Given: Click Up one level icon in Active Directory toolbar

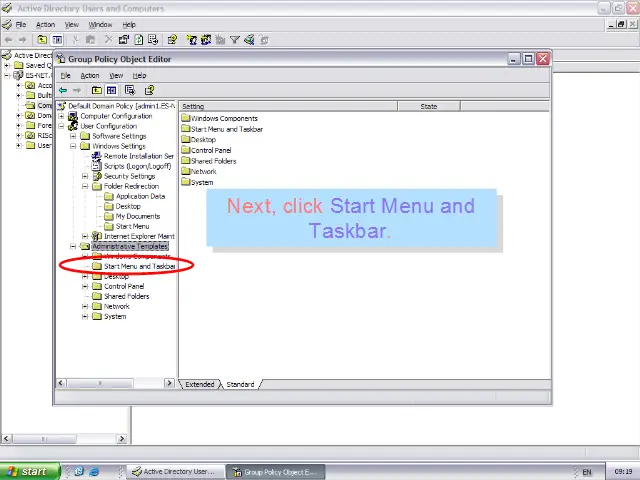Looking at the screenshot, I should click(x=42, y=40).
